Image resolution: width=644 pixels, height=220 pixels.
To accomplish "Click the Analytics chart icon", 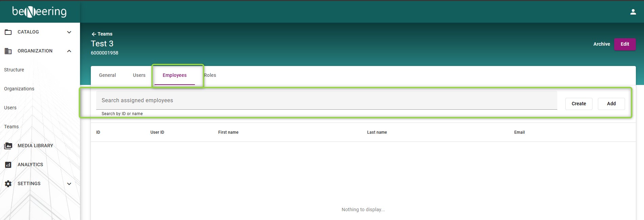I will (x=8, y=165).
